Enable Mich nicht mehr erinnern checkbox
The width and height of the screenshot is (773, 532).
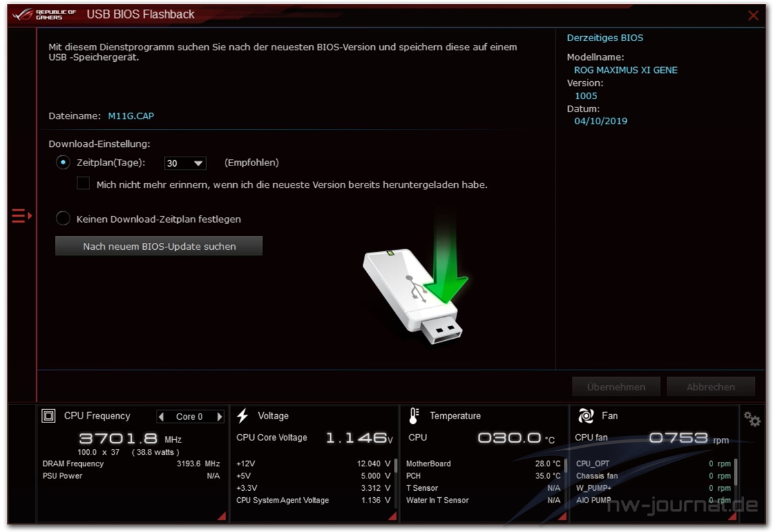tap(83, 184)
